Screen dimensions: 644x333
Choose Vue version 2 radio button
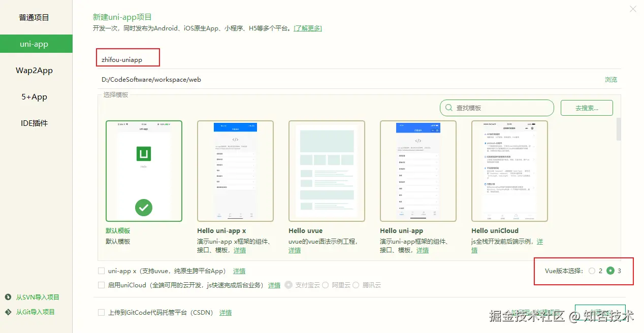click(x=592, y=271)
